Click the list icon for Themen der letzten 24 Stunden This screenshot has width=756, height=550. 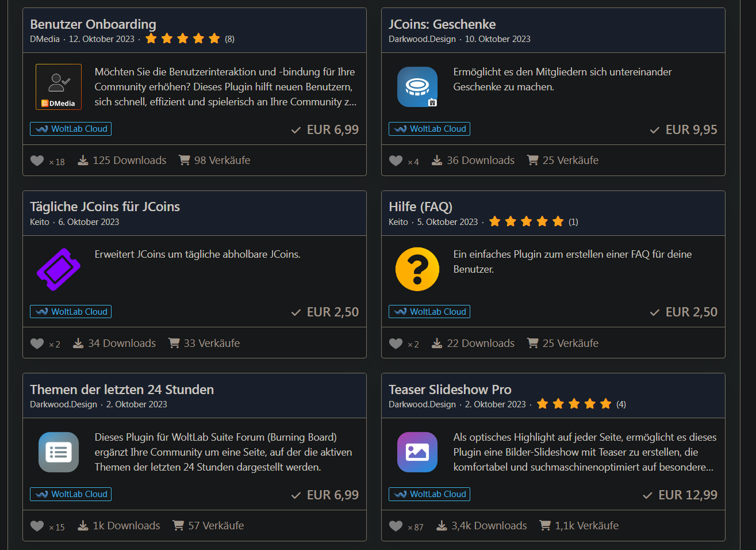click(59, 452)
